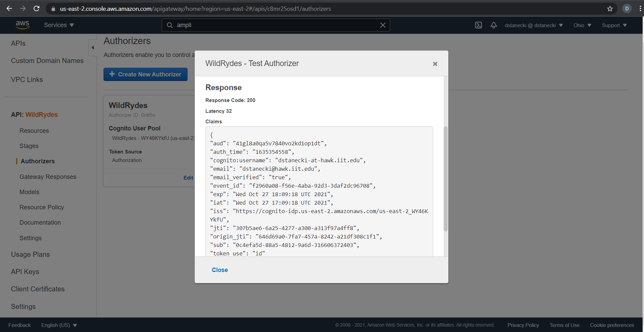The width and height of the screenshot is (644, 332).
Task: Go to Stages section
Action: pyautogui.click(x=29, y=146)
